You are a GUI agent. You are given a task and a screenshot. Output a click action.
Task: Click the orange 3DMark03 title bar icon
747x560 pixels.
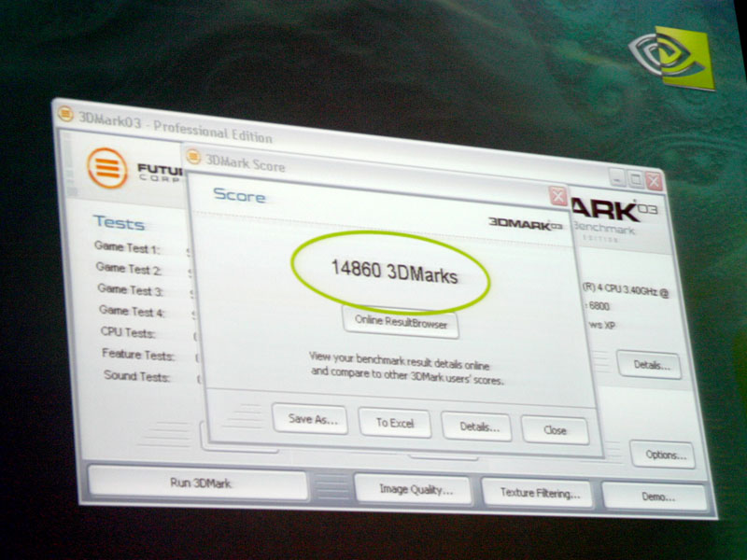pos(65,115)
